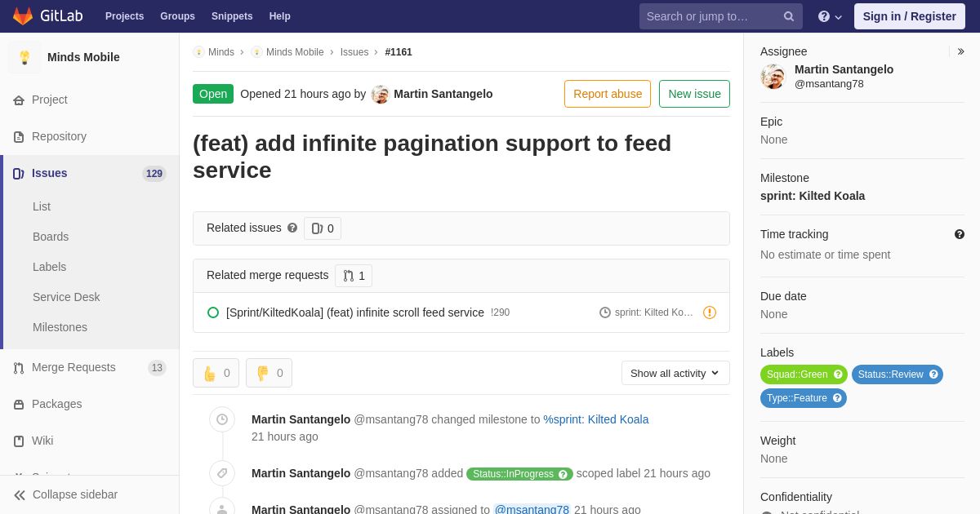This screenshot has width=980, height=514.
Task: Click the Report abuse button
Action: pos(608,94)
